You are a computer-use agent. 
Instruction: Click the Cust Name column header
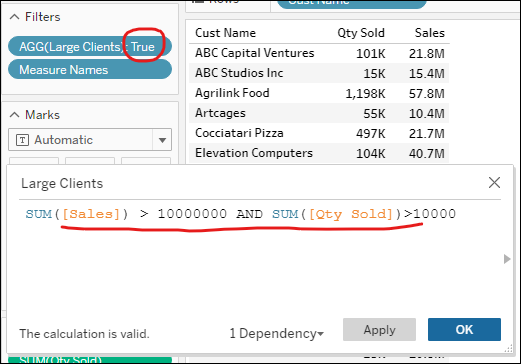226,33
